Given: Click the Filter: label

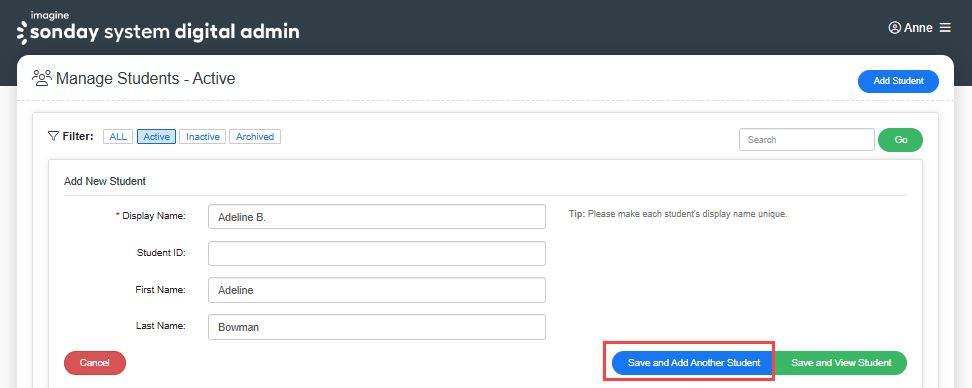Looking at the screenshot, I should click(x=78, y=136).
